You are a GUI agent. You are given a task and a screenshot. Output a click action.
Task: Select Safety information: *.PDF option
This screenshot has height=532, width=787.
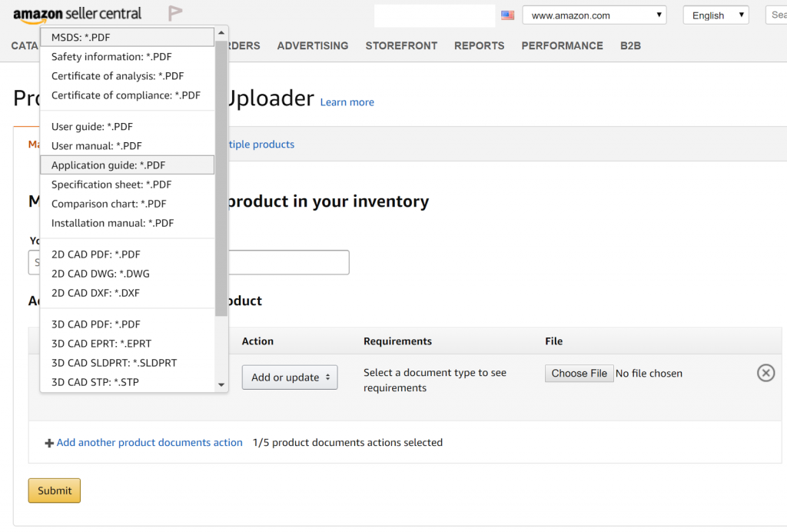click(127, 57)
